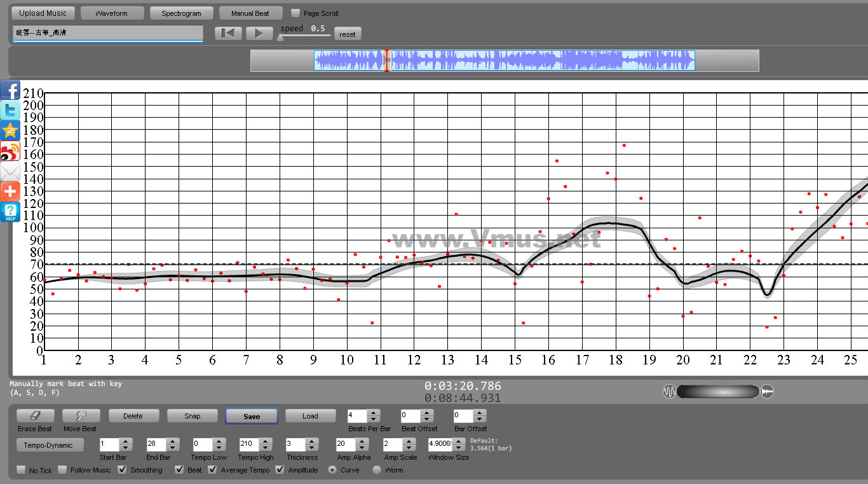This screenshot has height=484, width=868.
Task: Open the Weibo share icon
Action: 10,151
